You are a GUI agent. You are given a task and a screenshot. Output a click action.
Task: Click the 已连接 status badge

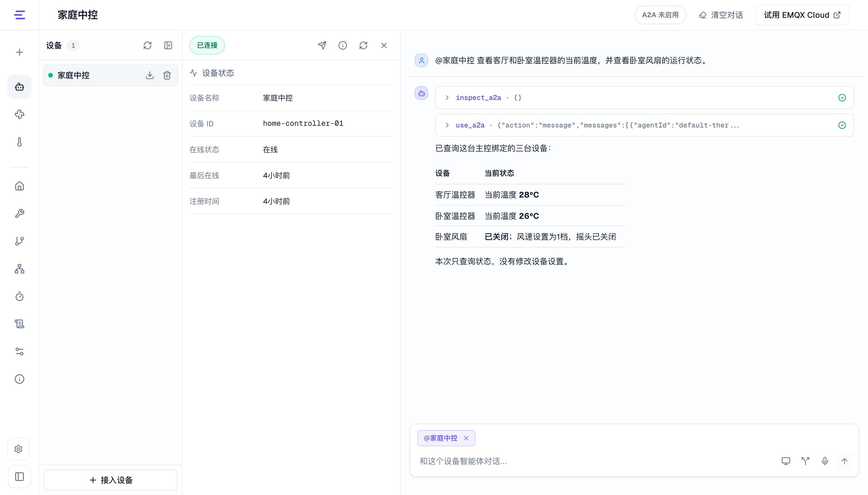click(x=207, y=45)
